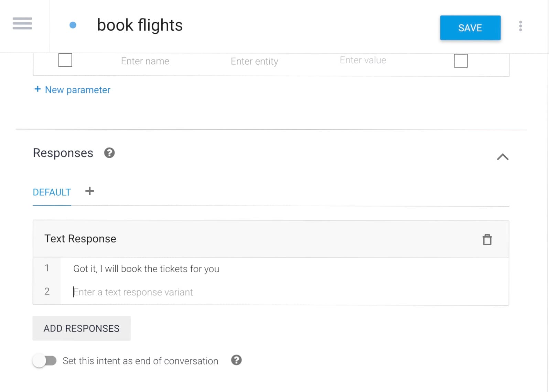
Task: Click the book flights intent name
Action: [140, 25]
